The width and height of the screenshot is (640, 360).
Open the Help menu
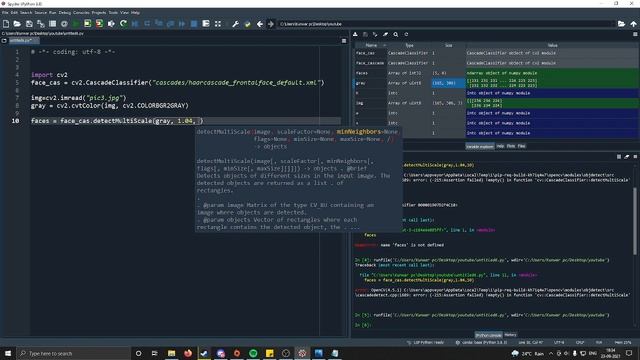coord(135,13)
